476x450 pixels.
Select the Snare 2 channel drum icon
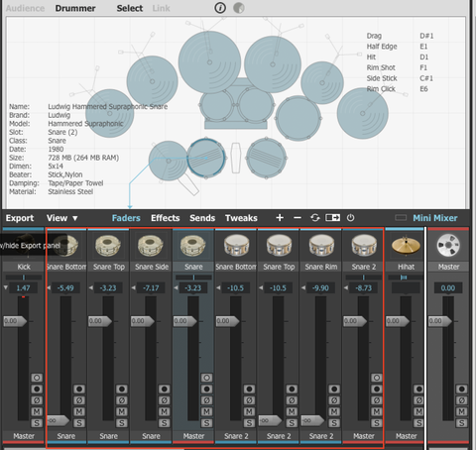tap(364, 246)
